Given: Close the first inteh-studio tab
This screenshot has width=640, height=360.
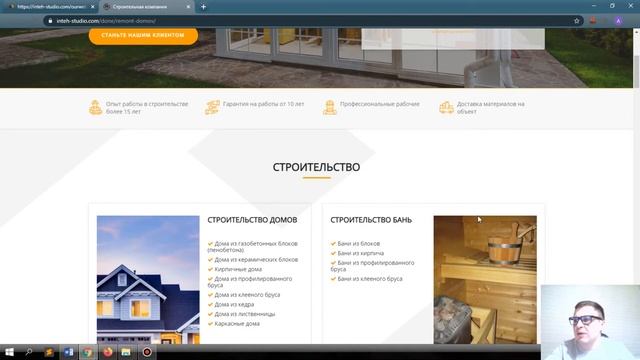Looking at the screenshot, I should [93, 7].
